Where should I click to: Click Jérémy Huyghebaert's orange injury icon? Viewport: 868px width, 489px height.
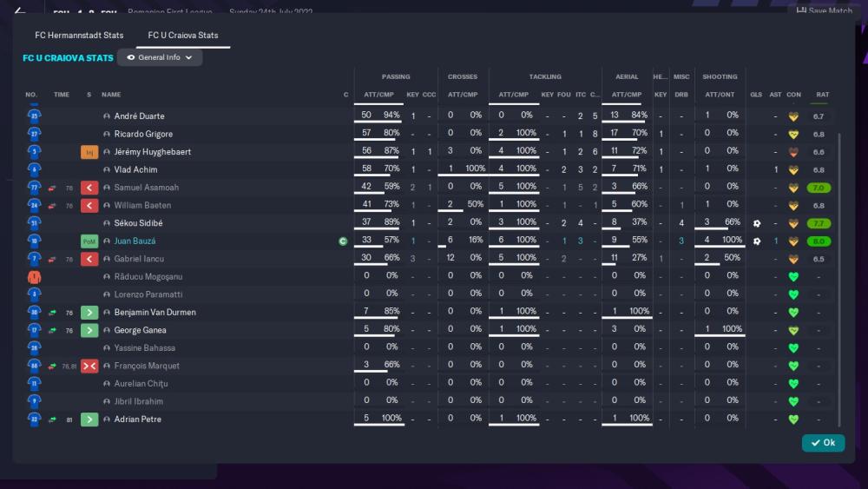pyautogui.click(x=89, y=152)
